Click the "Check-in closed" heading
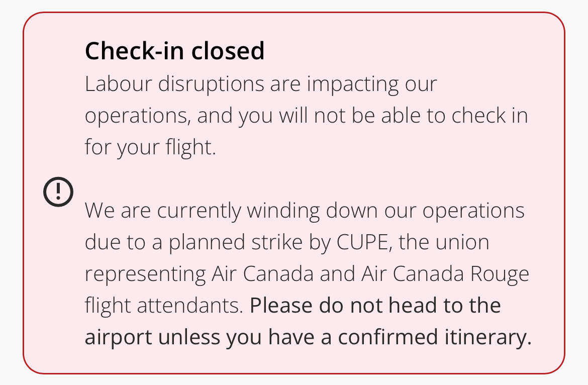588x385 pixels. [x=174, y=51]
